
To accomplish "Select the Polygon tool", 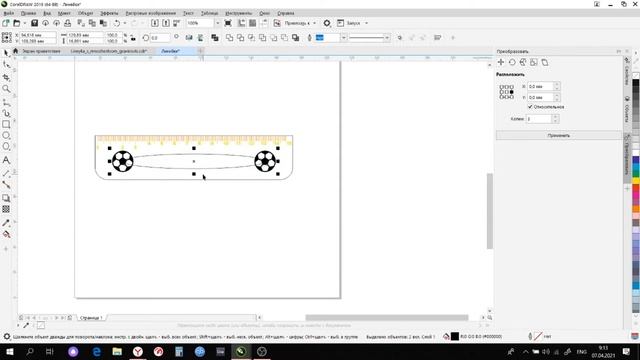I will (6, 147).
